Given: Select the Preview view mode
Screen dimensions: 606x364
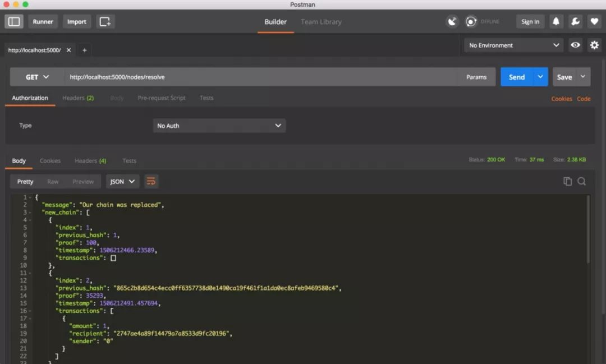Looking at the screenshot, I should point(83,182).
